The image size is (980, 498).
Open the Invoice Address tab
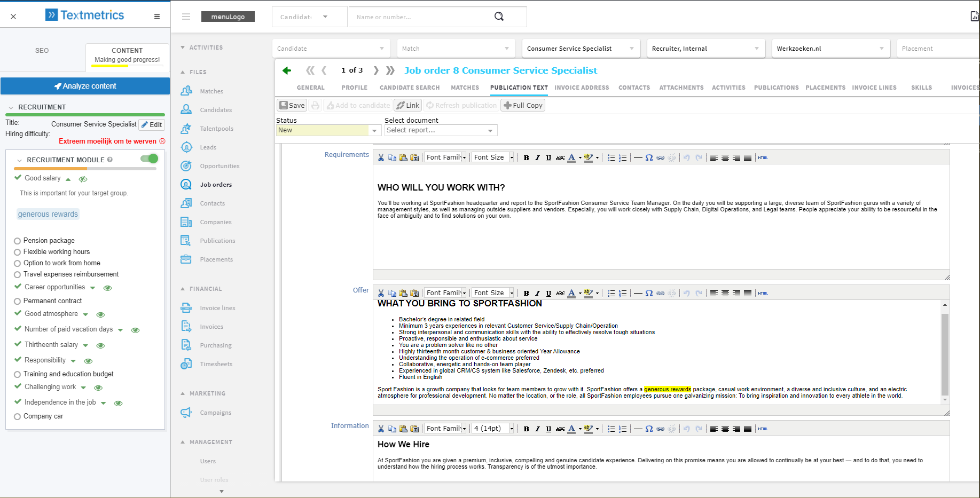coord(582,88)
